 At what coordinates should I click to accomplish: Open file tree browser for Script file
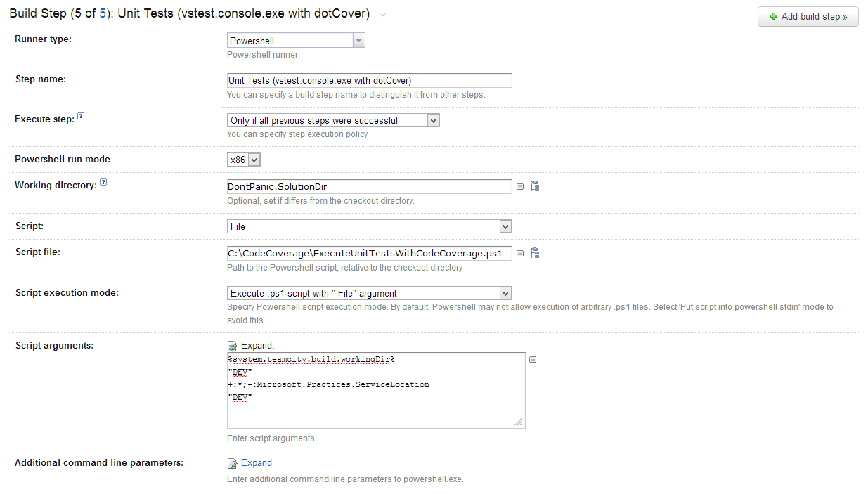[x=535, y=253]
